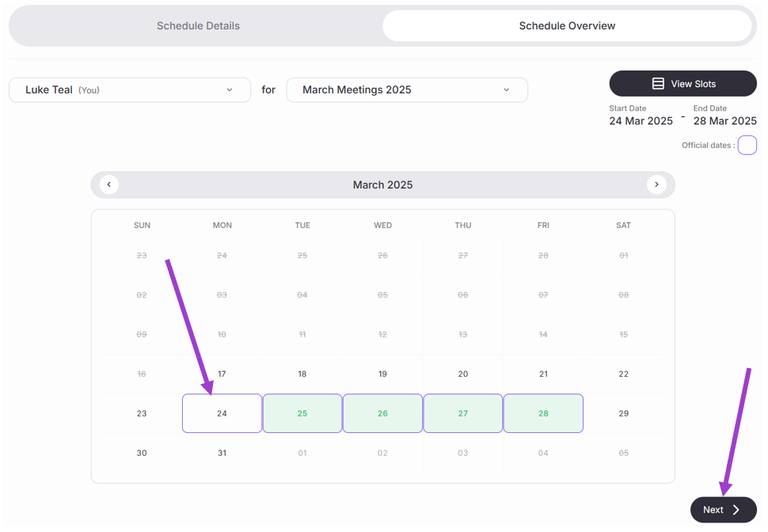Select Saturday 29 on calendar
Image resolution: width=768 pixels, height=532 pixels.
click(624, 413)
